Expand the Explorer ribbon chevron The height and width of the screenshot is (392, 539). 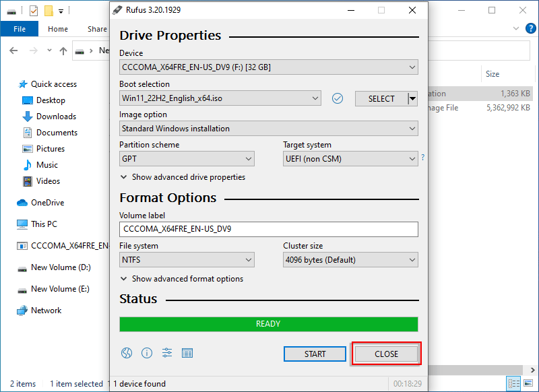[515, 28]
